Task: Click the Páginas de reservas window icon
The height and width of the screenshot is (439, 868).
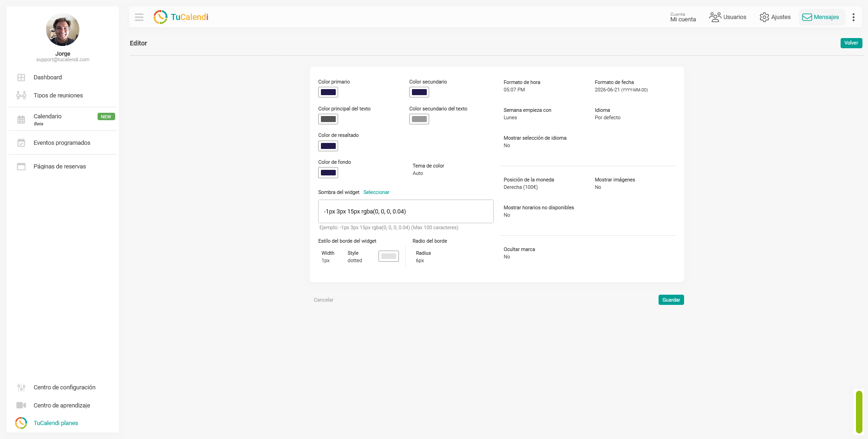Action: tap(21, 167)
